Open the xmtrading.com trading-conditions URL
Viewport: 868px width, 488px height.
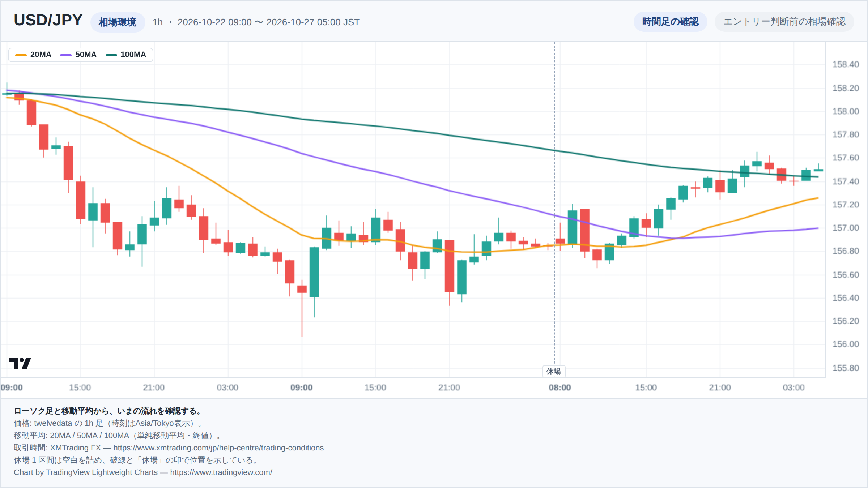tap(218, 448)
